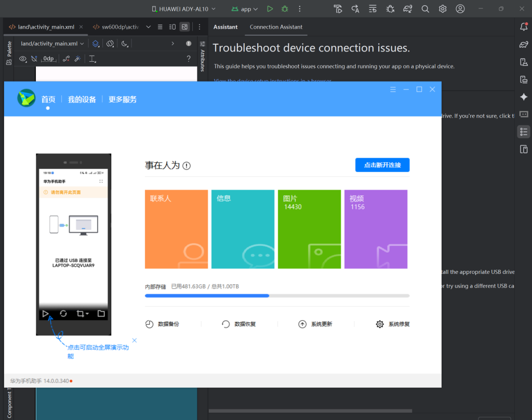Toggle the design view eye options
Viewport: 532px width, 420px height.
(23, 59)
